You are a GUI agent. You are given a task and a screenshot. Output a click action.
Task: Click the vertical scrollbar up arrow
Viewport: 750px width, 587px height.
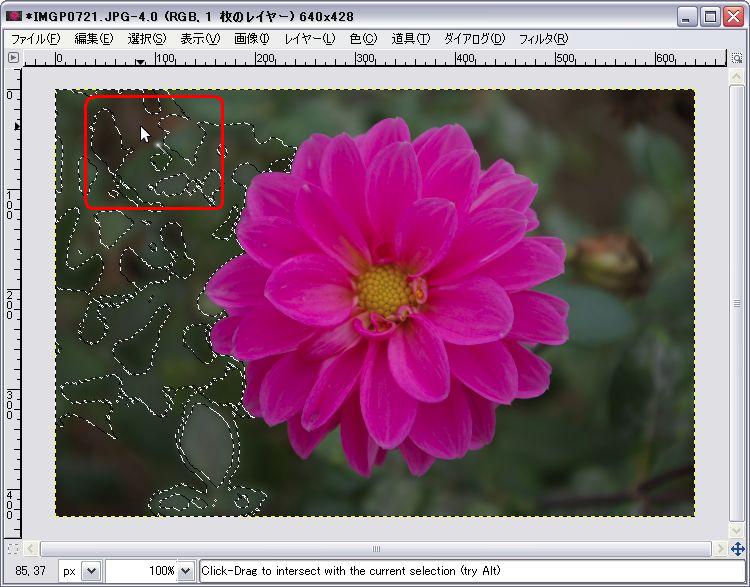coord(737,77)
